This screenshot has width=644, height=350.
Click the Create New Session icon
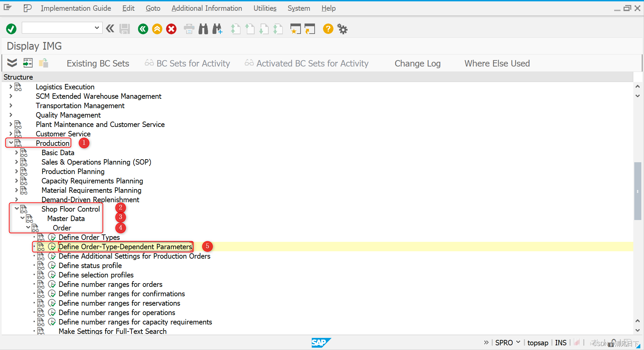click(x=295, y=29)
